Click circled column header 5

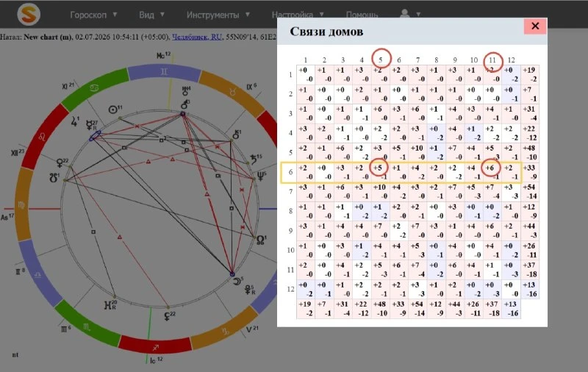coord(380,60)
